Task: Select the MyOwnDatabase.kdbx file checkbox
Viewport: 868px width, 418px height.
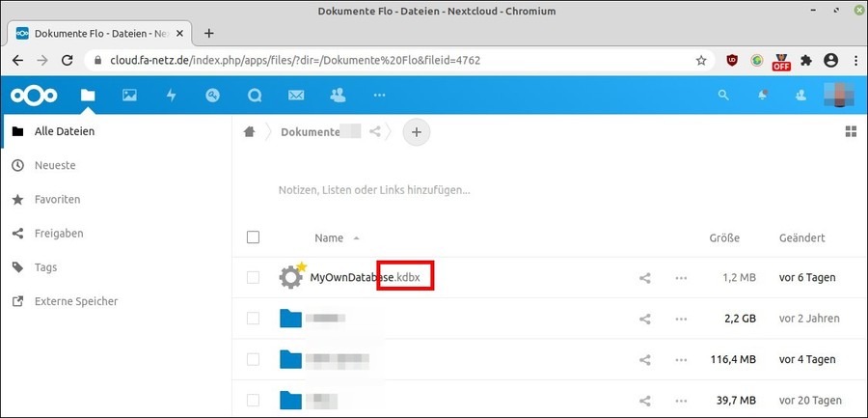Action: (253, 278)
